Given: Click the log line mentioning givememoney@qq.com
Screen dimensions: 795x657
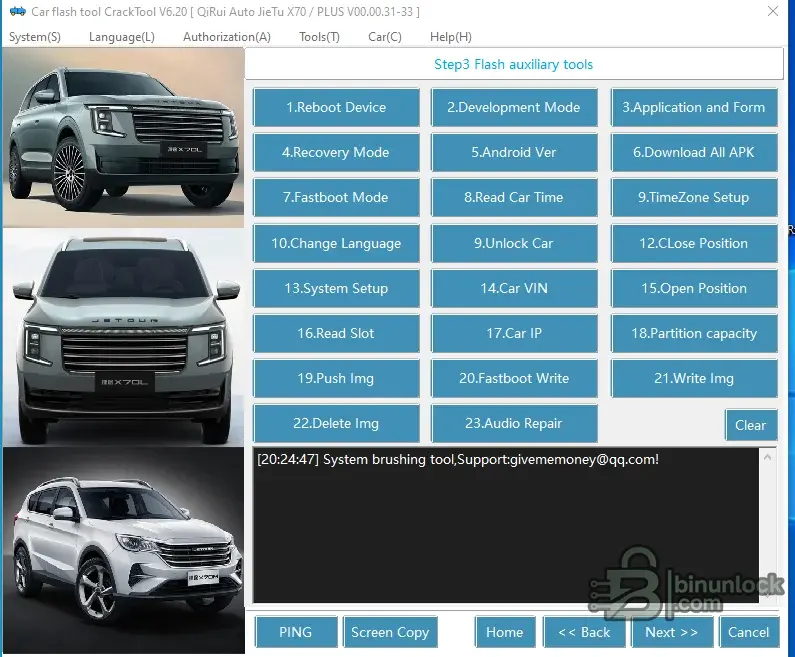Looking at the screenshot, I should point(458,459).
